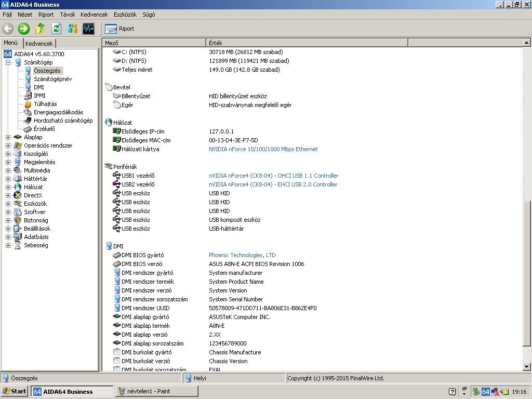Open the Súgó help menu
The height and width of the screenshot is (399, 532).
point(149,15)
